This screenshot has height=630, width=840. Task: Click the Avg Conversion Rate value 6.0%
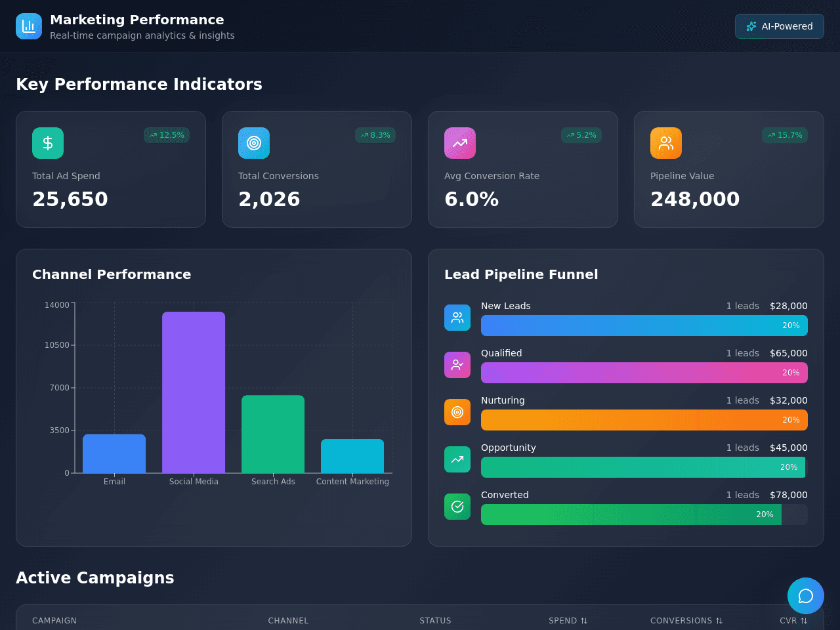pyautogui.click(x=472, y=199)
